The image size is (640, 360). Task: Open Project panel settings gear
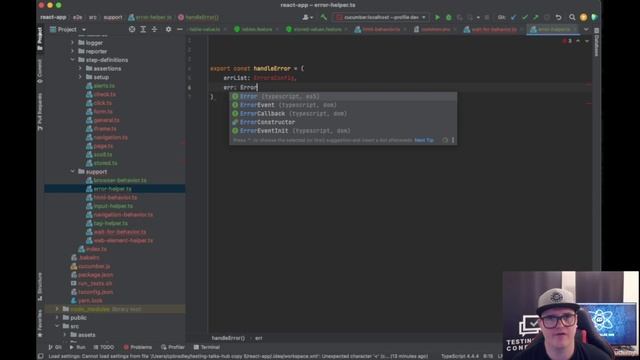click(x=168, y=29)
